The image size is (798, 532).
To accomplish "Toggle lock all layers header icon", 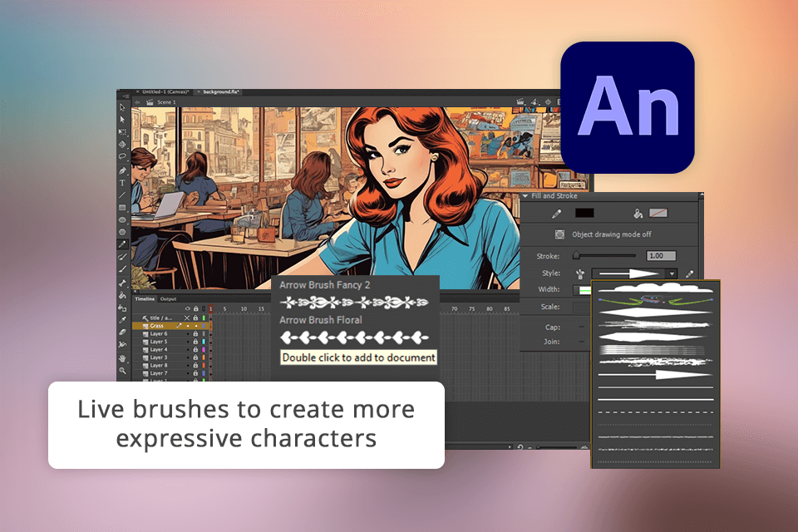I will point(196,308).
